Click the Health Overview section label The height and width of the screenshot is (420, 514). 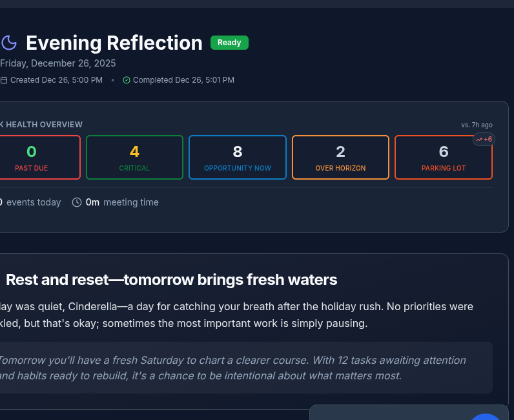click(x=43, y=125)
